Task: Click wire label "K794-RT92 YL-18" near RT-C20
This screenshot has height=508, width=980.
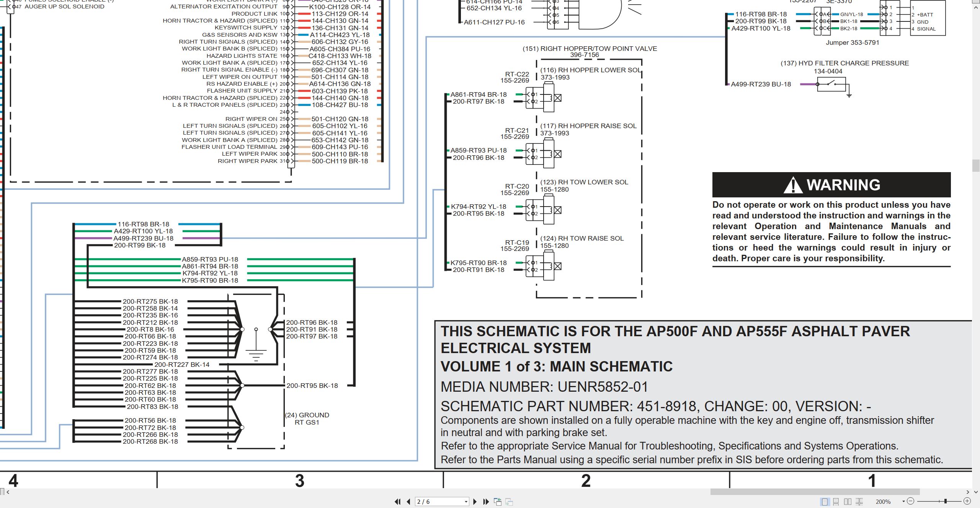Action: click(479, 207)
